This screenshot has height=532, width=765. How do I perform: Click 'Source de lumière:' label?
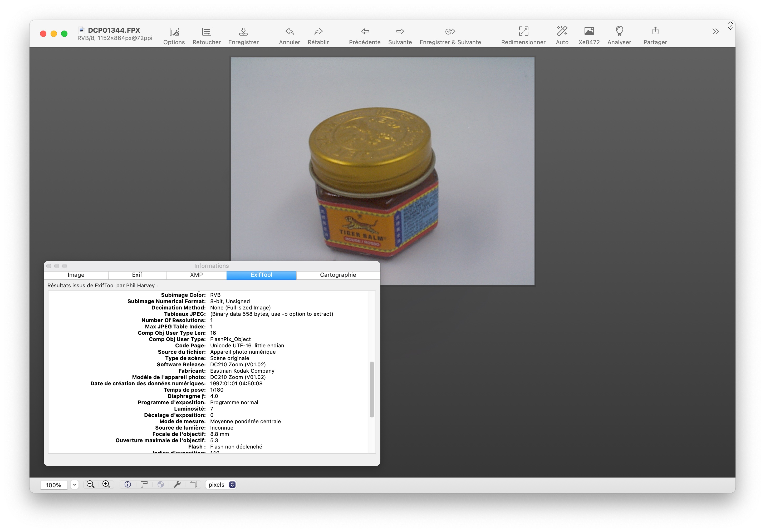pos(180,428)
